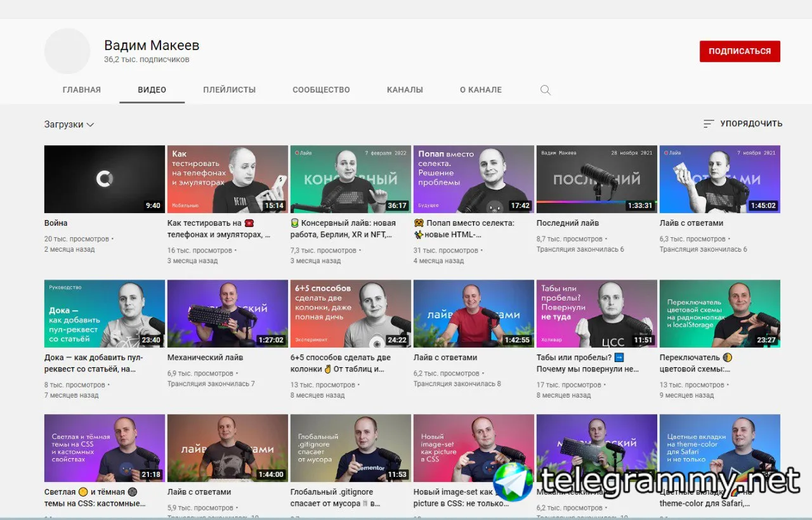Open the 24:22 6+5 способов thumbnail
This screenshot has width=812, height=520.
tap(351, 314)
